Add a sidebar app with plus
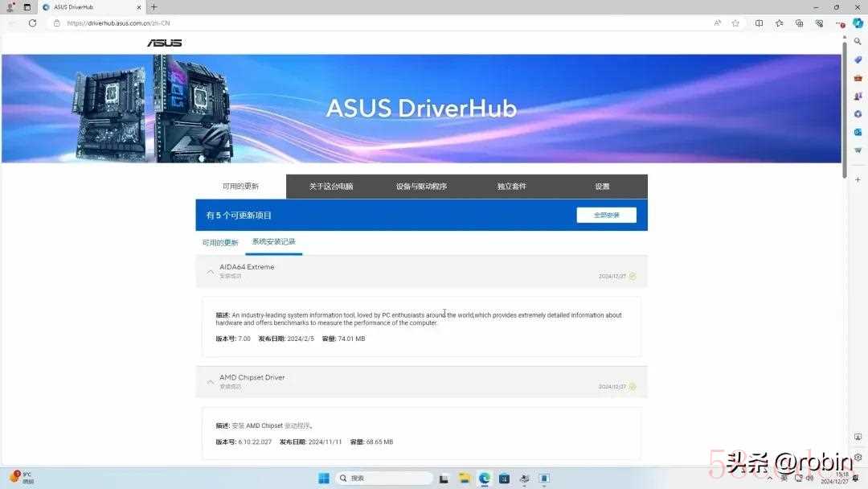This screenshot has height=489, width=868. click(x=858, y=179)
